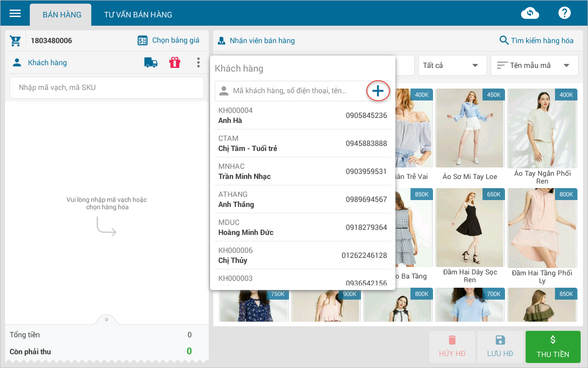Select the 700K blue blouse product
Image resolution: width=588 pixels, height=368 pixels.
click(x=470, y=305)
